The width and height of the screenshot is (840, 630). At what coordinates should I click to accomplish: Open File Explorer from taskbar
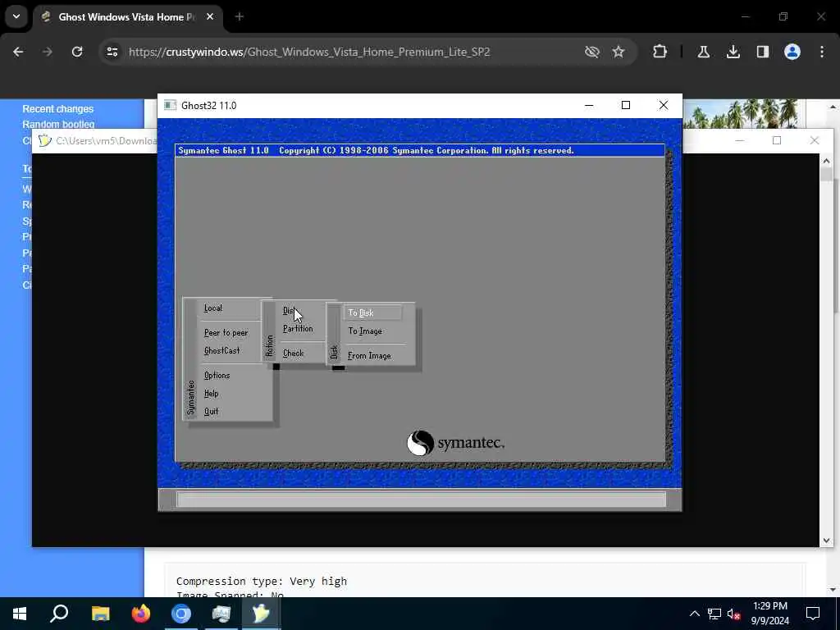click(x=100, y=614)
